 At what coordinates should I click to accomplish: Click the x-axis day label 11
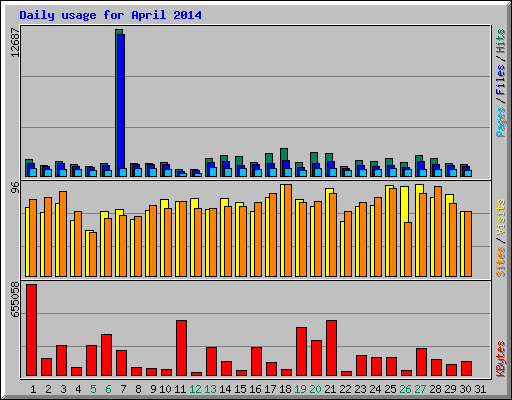coord(180,389)
